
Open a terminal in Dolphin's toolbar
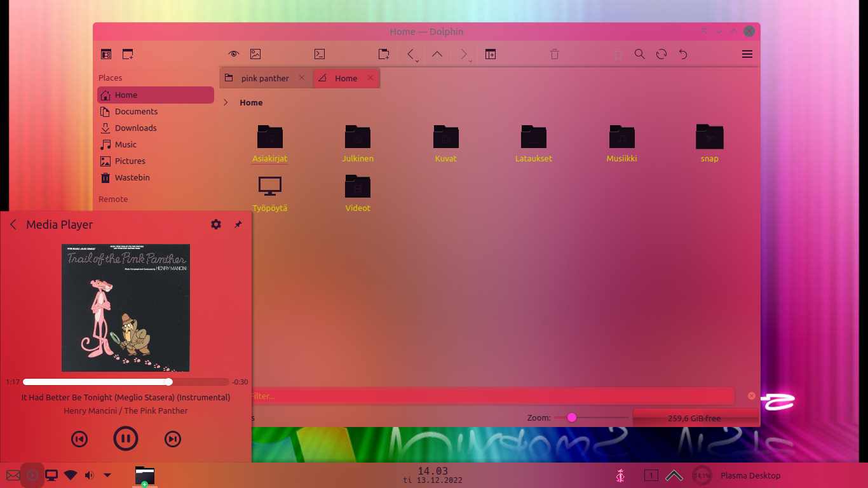[x=319, y=54]
